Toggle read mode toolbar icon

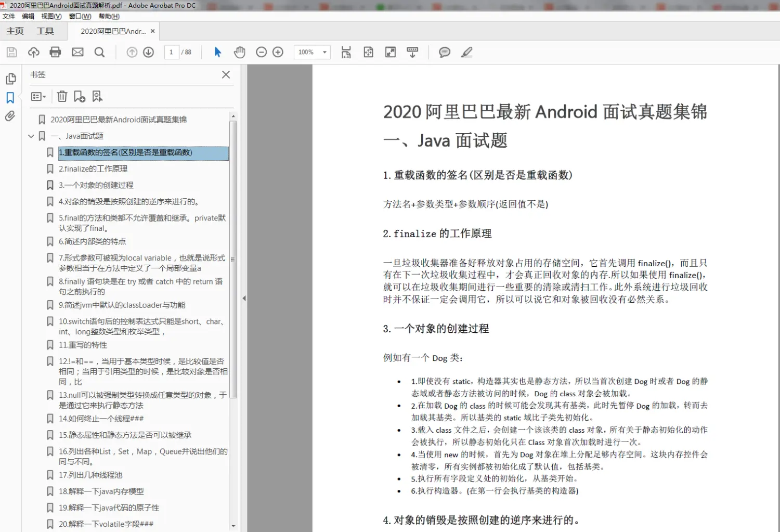click(412, 52)
